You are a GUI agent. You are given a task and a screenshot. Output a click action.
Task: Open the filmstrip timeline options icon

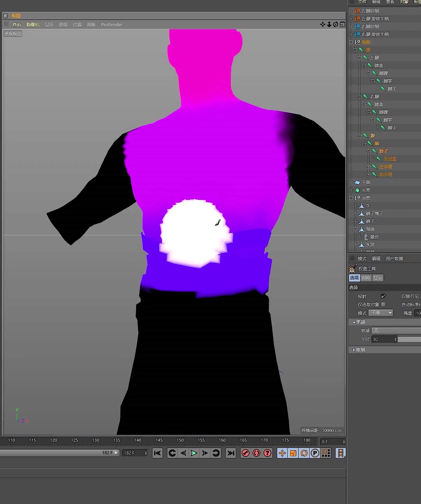tap(340, 453)
